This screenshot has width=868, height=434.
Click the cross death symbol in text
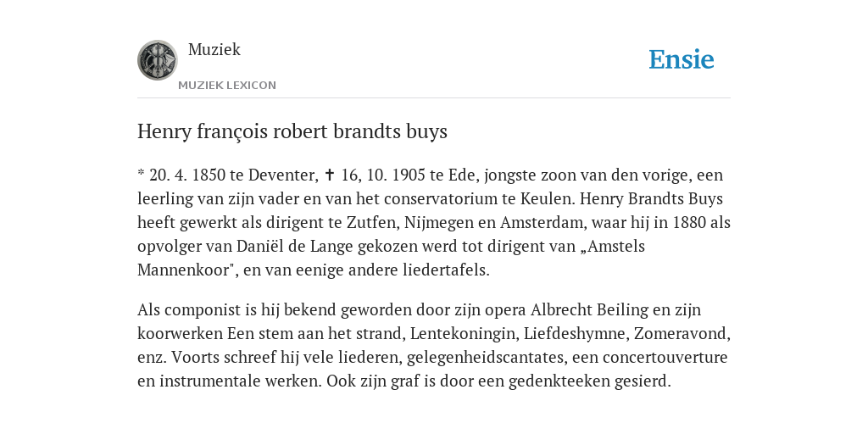pos(330,175)
